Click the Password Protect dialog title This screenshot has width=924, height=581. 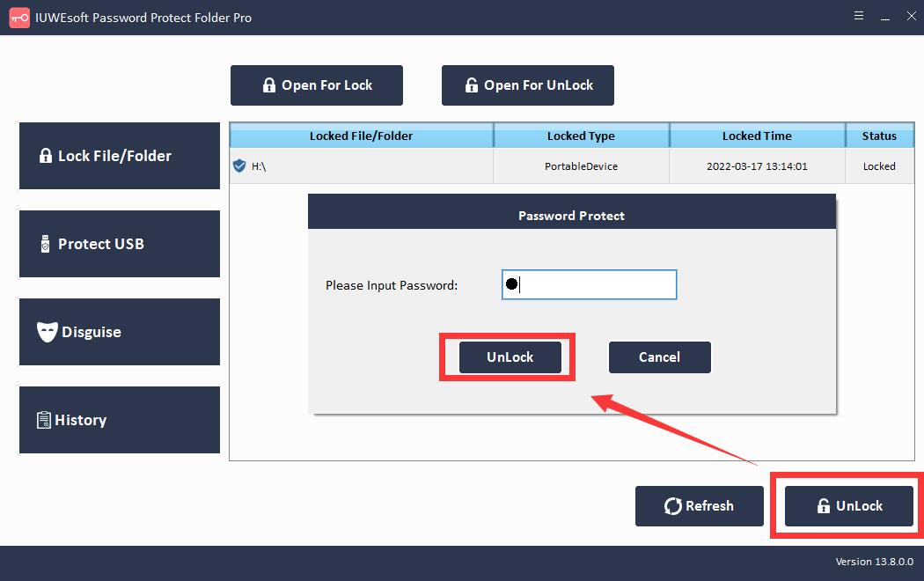pos(572,216)
